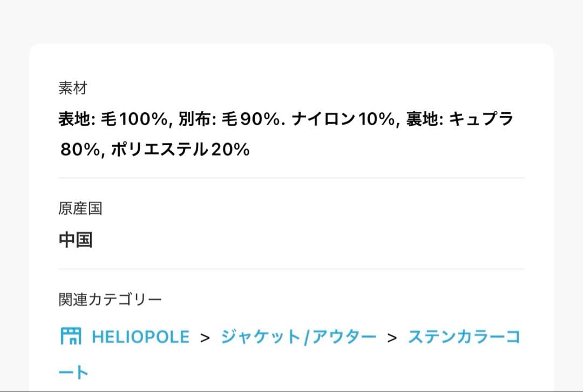This screenshot has height=392, width=583.
Task: Click the wrapped ート link text
Action: 73,372
